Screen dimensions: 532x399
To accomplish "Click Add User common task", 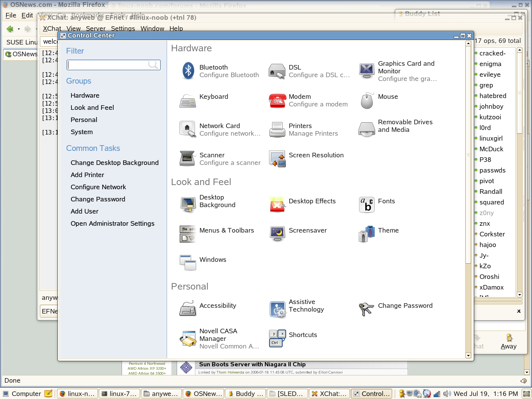I will [x=84, y=211].
